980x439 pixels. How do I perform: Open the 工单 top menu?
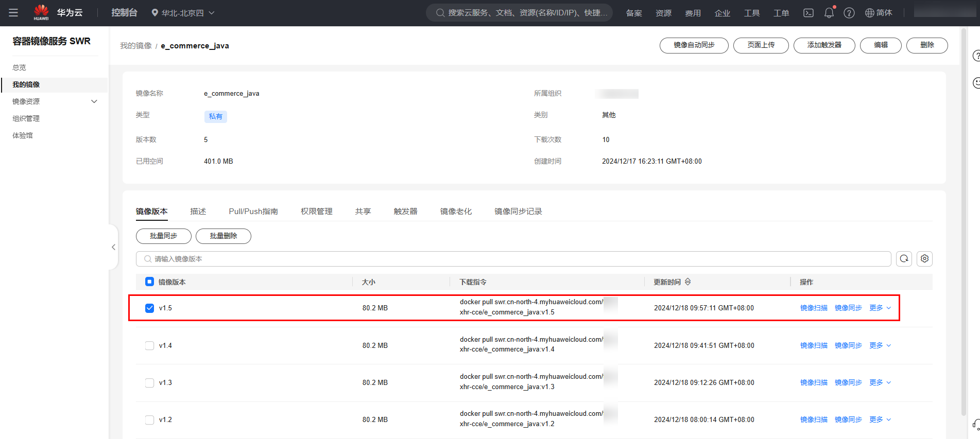(781, 13)
